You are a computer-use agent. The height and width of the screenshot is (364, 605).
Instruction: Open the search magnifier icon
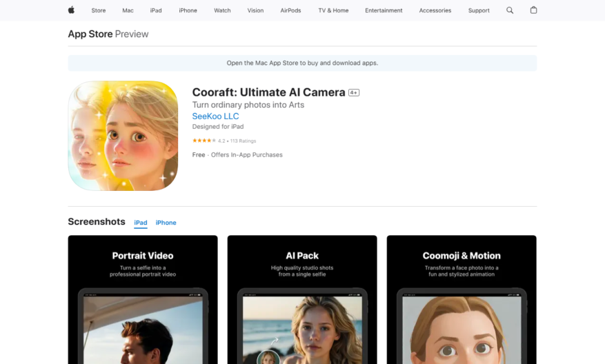pos(510,10)
